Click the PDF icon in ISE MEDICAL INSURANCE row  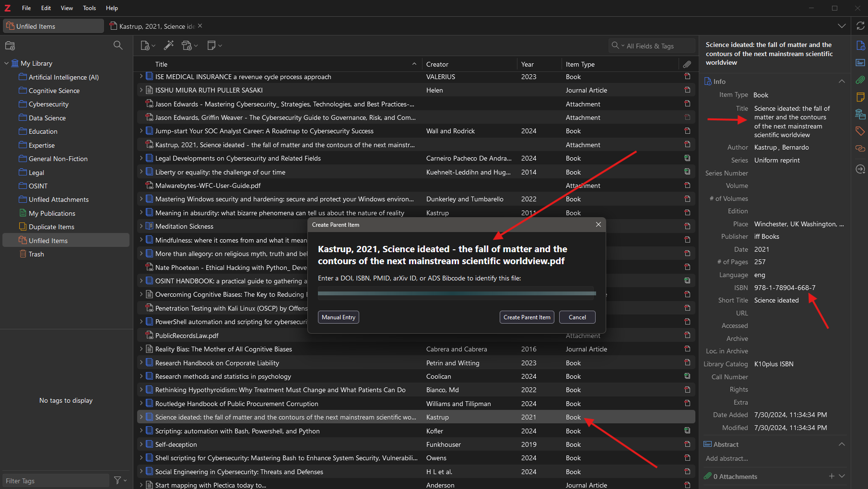tap(687, 77)
